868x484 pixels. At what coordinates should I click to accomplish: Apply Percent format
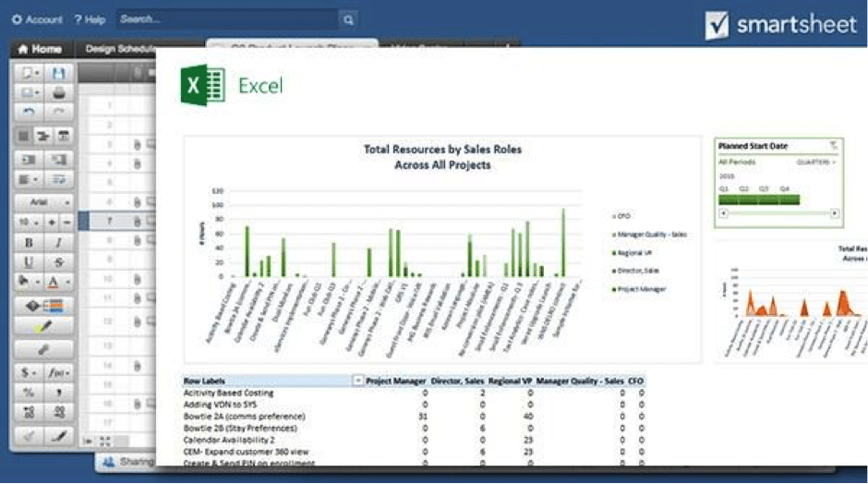[29, 392]
